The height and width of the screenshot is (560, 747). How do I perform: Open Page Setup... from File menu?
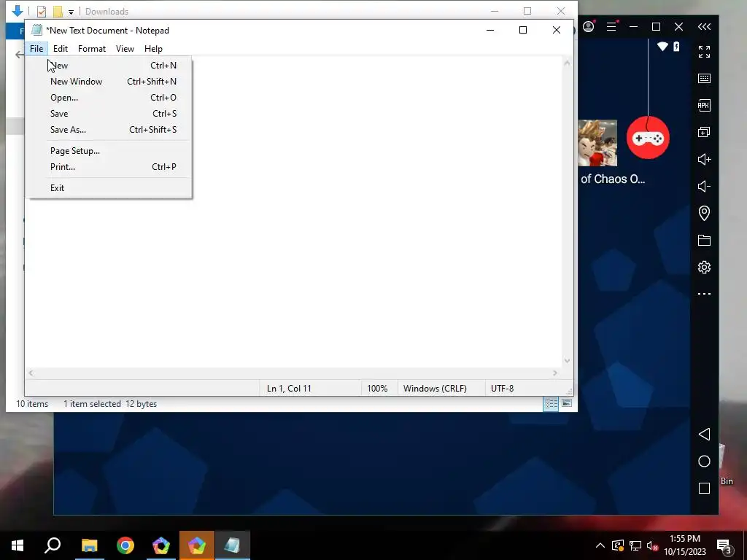(x=110, y=151)
